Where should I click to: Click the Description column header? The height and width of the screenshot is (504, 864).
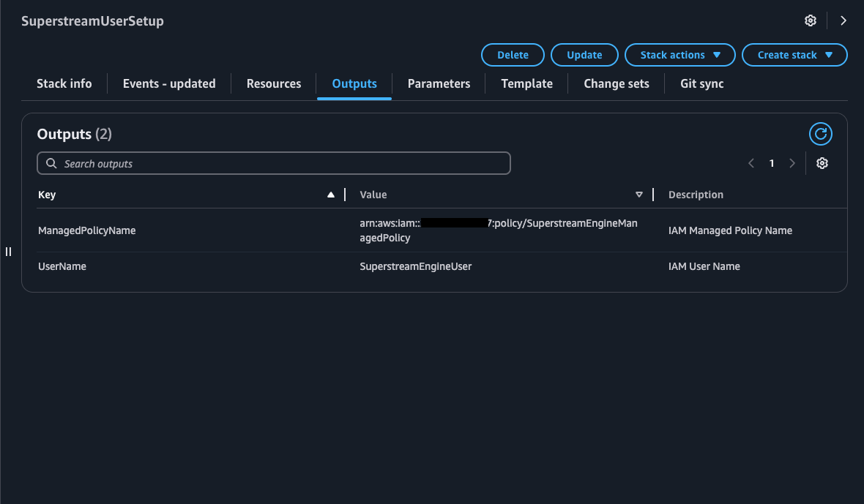[696, 195]
